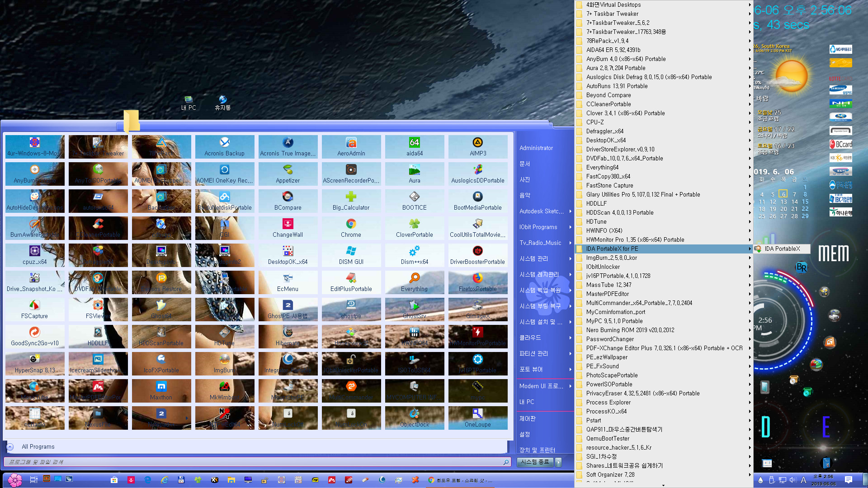Open the LOTTE CARD sidebar shortcut
Viewport: 868px width, 488px height.
841,78
